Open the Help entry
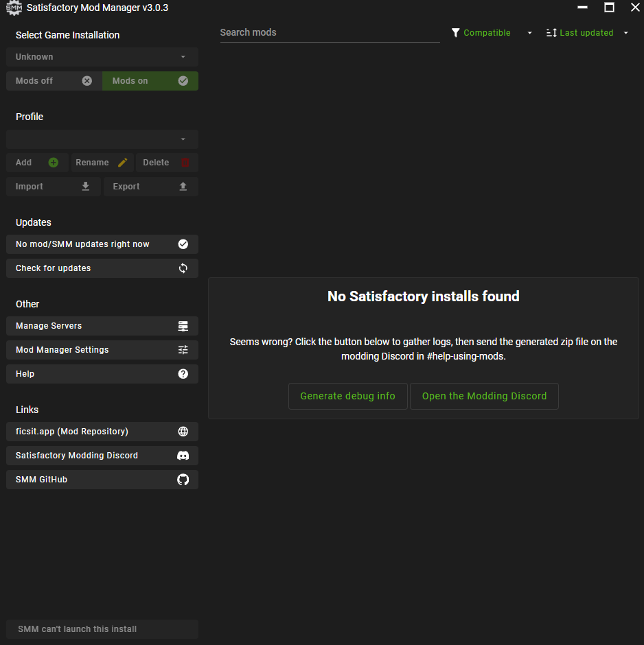Screen dimensions: 644x645 [x=102, y=373]
